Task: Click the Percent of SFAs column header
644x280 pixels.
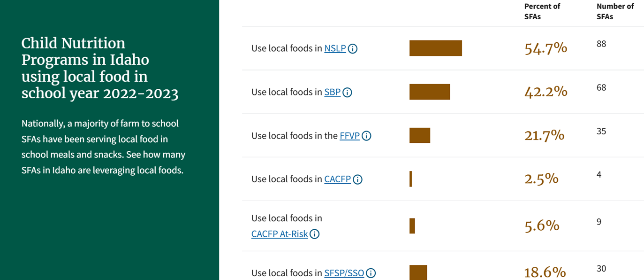Action: coord(542,11)
